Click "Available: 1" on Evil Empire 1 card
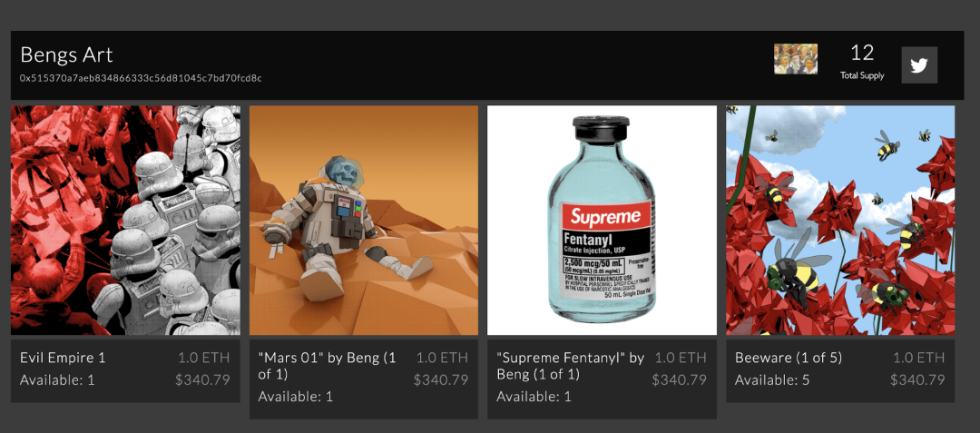 click(57, 379)
